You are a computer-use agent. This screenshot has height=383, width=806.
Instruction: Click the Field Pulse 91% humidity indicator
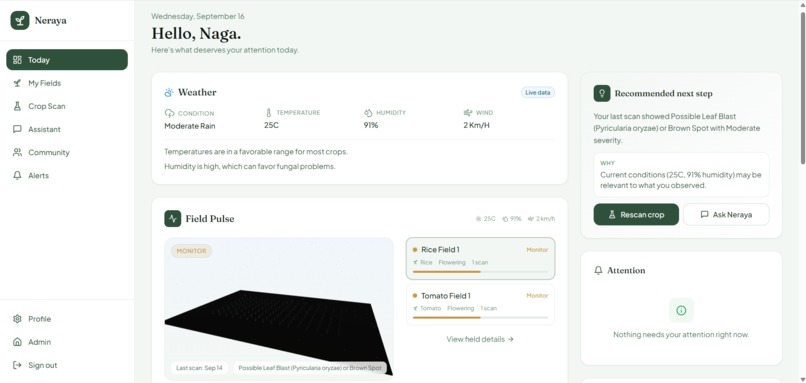(x=512, y=219)
